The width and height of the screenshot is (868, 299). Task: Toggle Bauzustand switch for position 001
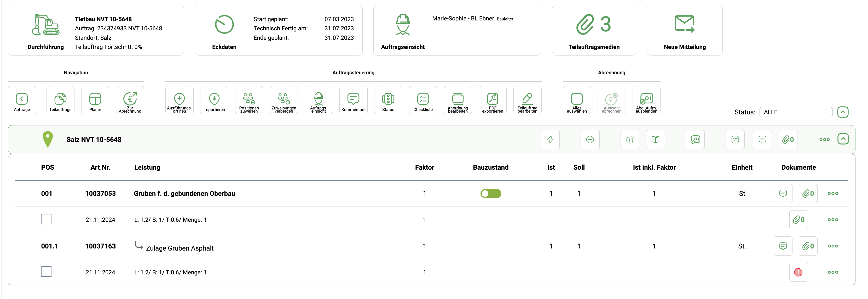pyautogui.click(x=491, y=194)
